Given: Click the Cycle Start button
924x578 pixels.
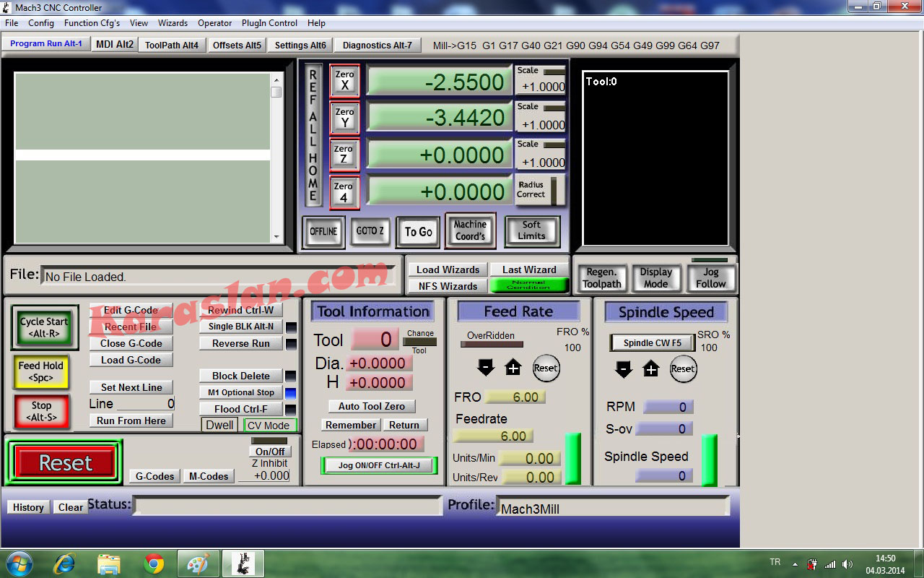Looking at the screenshot, I should point(44,327).
